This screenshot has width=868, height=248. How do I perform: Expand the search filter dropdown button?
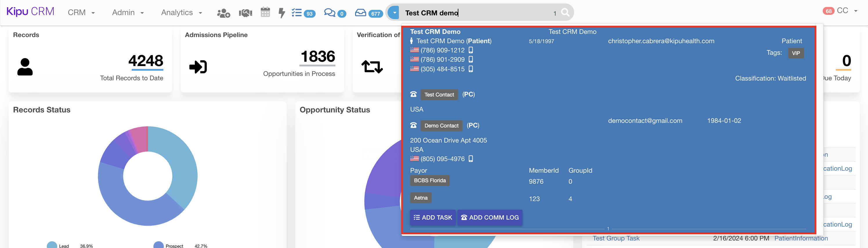(394, 13)
